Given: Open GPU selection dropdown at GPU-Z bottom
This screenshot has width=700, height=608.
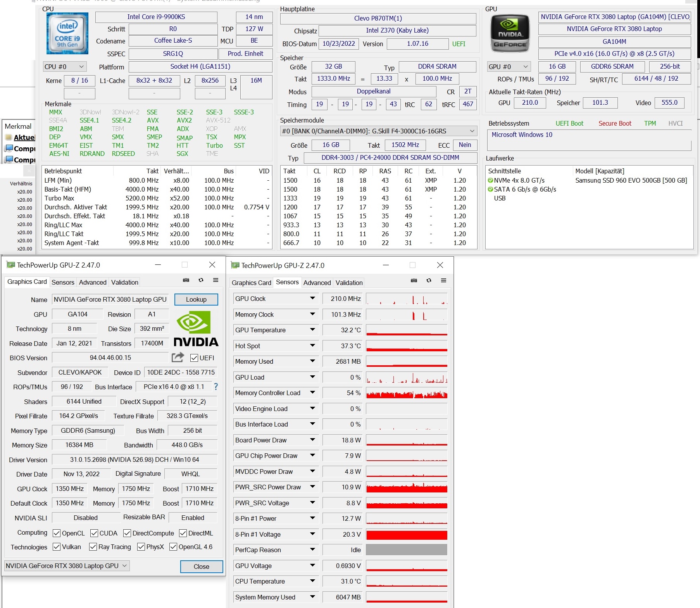Looking at the screenshot, I should 67,566.
